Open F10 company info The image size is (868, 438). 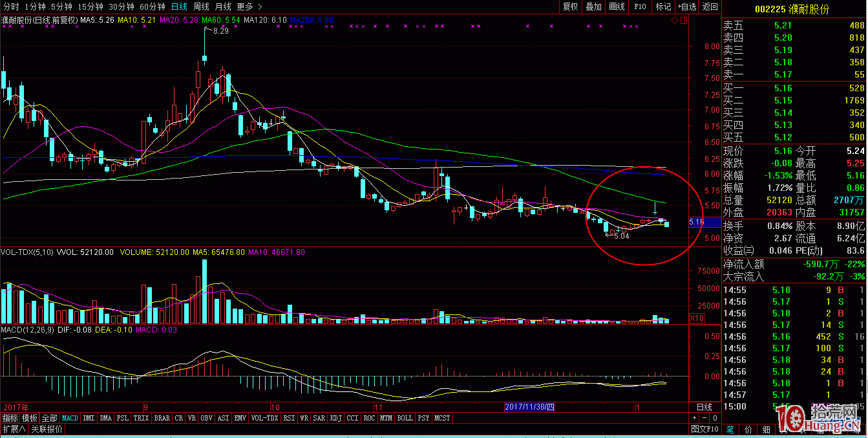[x=640, y=6]
